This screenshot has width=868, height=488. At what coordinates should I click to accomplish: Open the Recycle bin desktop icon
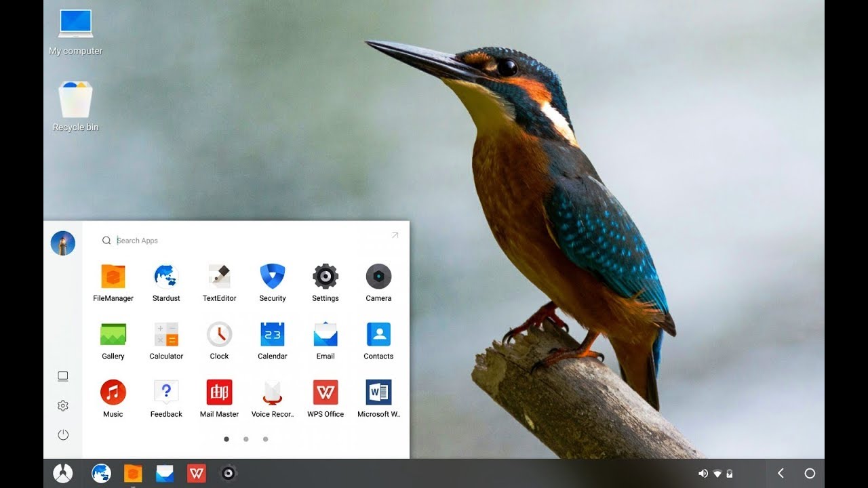(x=76, y=106)
